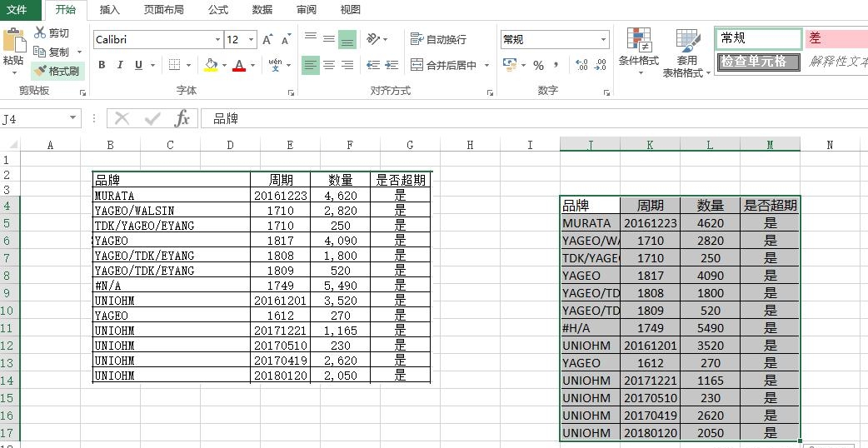
Task: Apply percent style
Action: (538, 65)
